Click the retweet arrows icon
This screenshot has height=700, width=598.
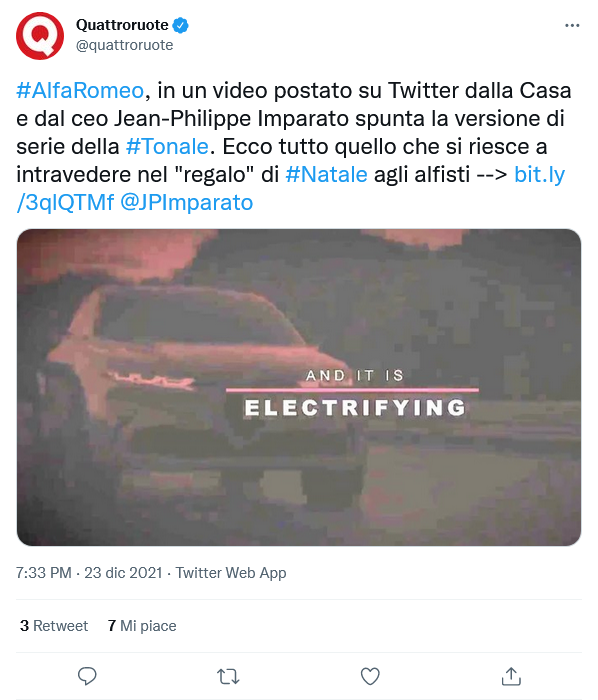tap(228, 676)
